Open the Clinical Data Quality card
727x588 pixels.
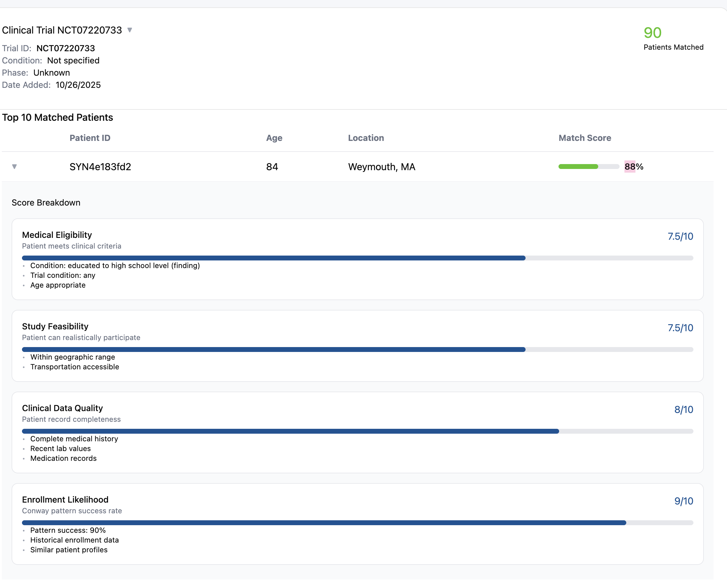62,408
